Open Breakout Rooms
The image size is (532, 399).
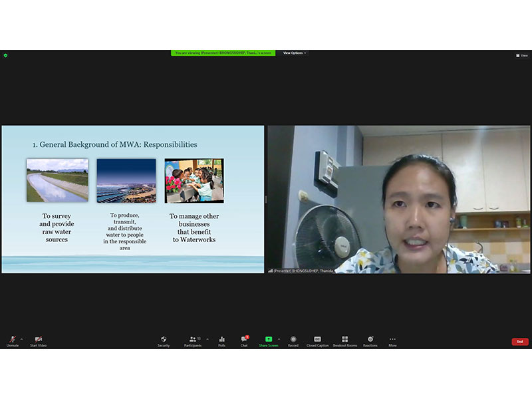(x=344, y=340)
